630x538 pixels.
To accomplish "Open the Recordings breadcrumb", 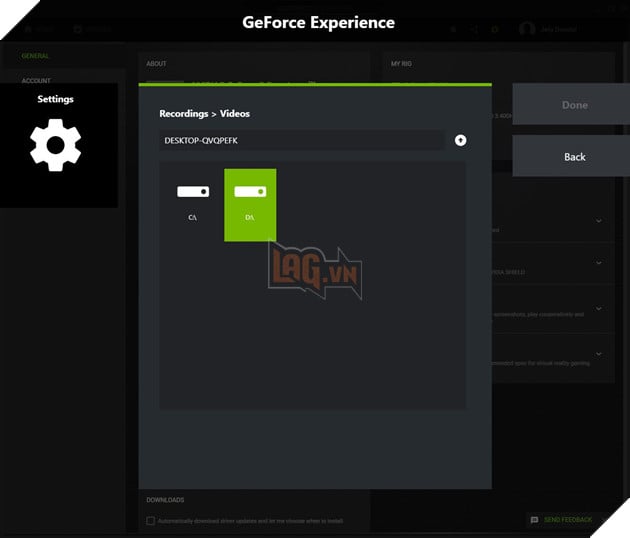I will coord(184,114).
